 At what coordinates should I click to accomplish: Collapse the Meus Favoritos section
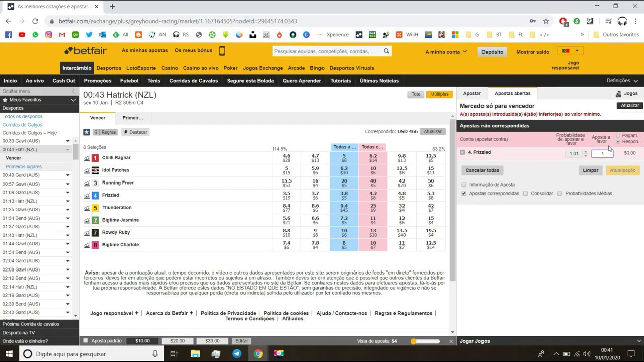[x=73, y=100]
